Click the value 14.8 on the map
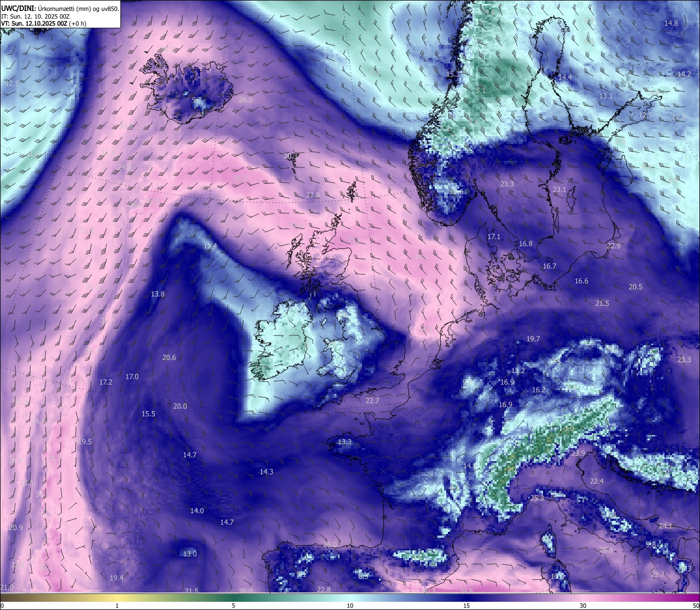The image size is (700, 610). tap(671, 24)
